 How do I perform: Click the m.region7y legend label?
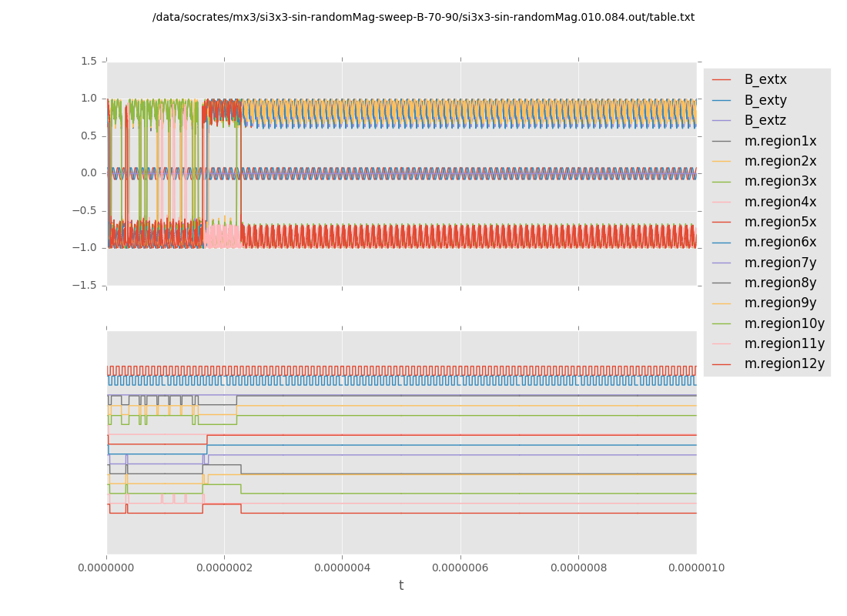780,263
